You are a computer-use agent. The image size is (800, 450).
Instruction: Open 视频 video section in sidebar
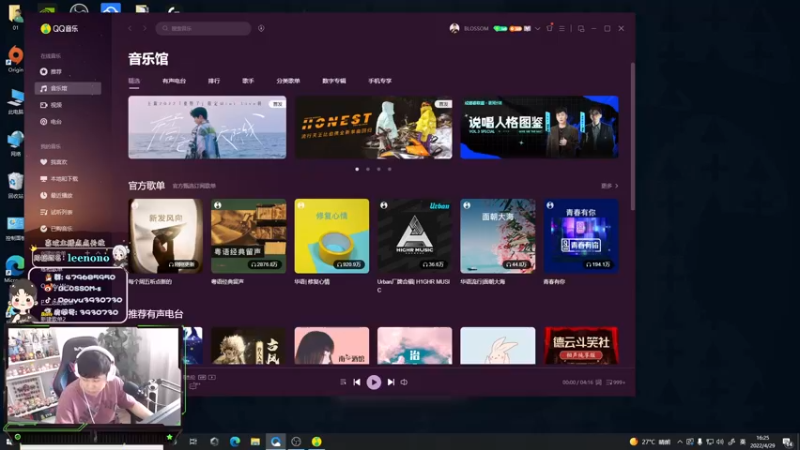[x=51, y=105]
